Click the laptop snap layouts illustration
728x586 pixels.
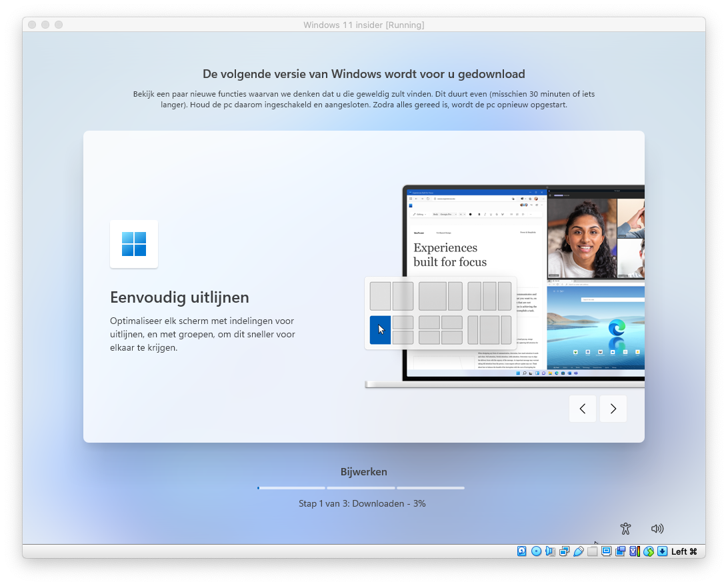(505, 287)
